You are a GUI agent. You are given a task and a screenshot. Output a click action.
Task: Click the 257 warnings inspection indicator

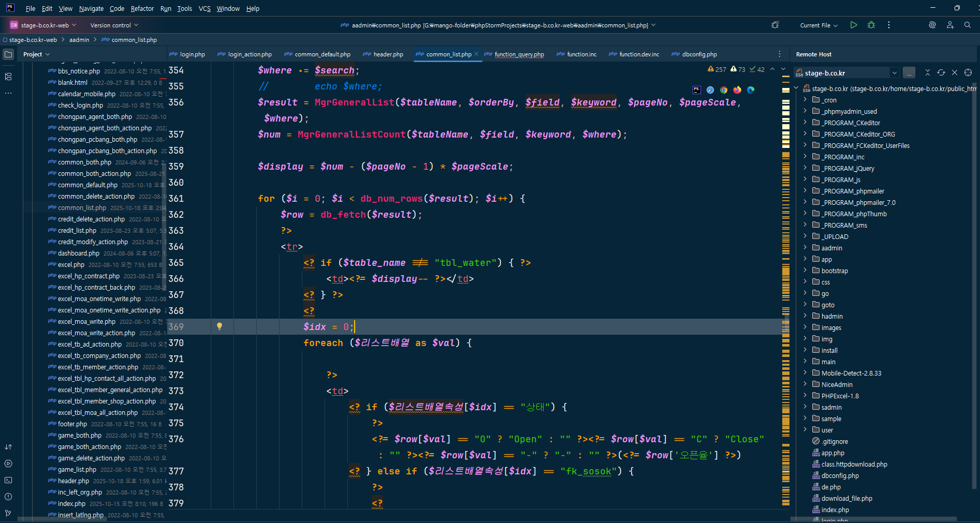(x=717, y=69)
